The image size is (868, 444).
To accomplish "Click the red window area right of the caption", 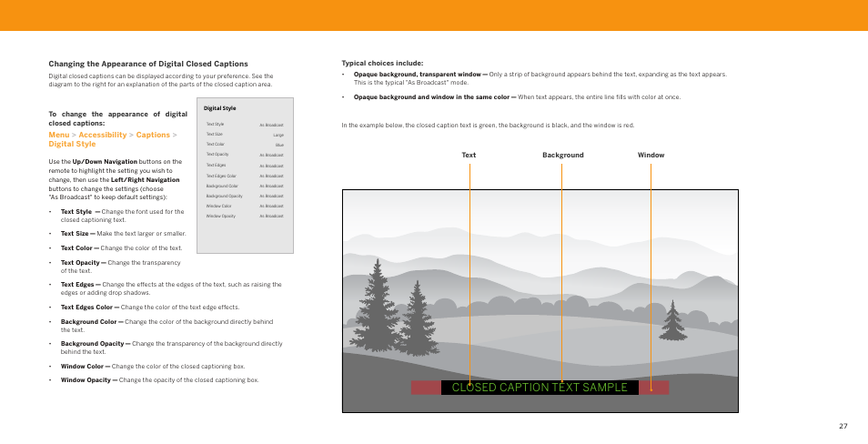I will click(654, 388).
